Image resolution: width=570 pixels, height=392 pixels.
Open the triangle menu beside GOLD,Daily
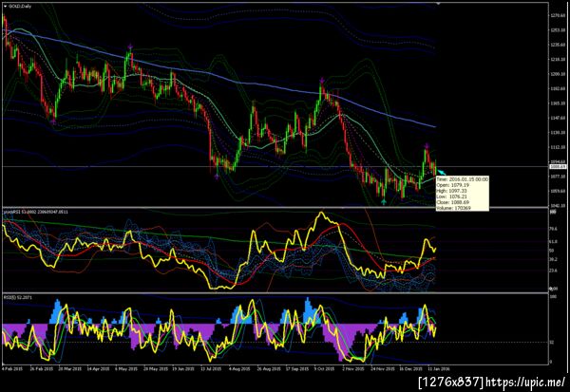coord(5,7)
